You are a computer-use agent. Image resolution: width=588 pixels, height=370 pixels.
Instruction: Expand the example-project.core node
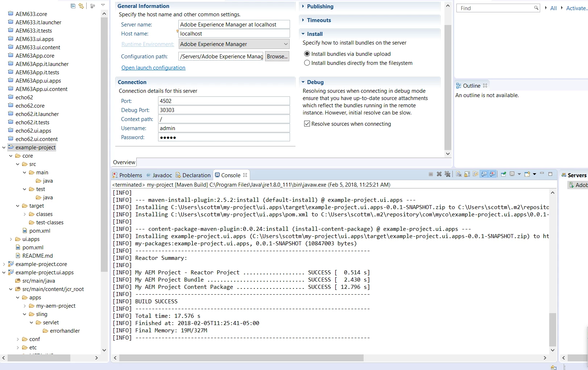click(4, 264)
